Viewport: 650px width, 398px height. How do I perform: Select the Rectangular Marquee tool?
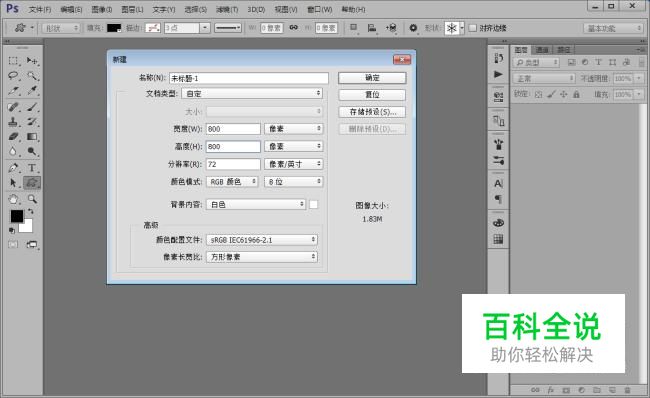pos(13,61)
